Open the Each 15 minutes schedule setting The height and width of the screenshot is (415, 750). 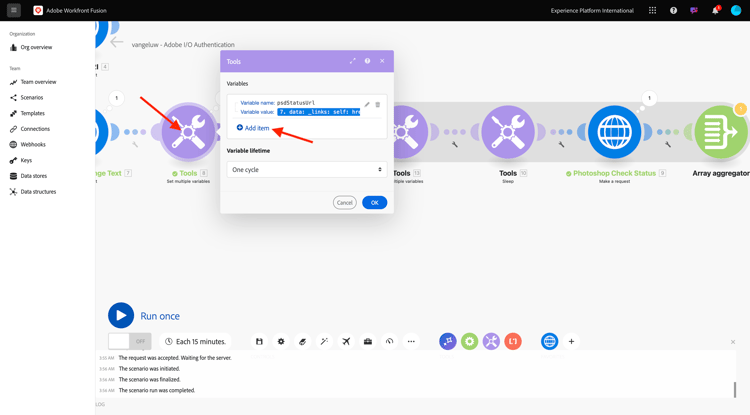click(x=195, y=341)
